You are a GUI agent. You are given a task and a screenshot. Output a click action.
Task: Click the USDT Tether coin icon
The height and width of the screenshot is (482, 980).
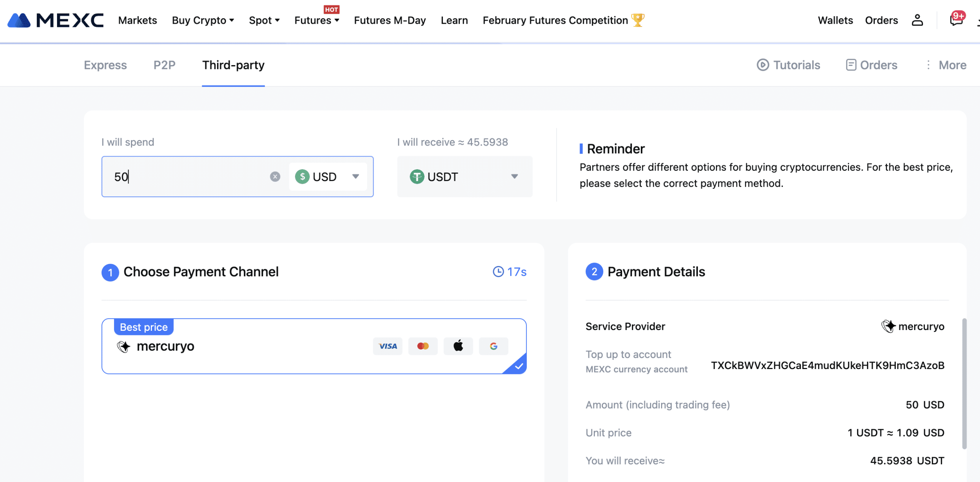click(417, 176)
